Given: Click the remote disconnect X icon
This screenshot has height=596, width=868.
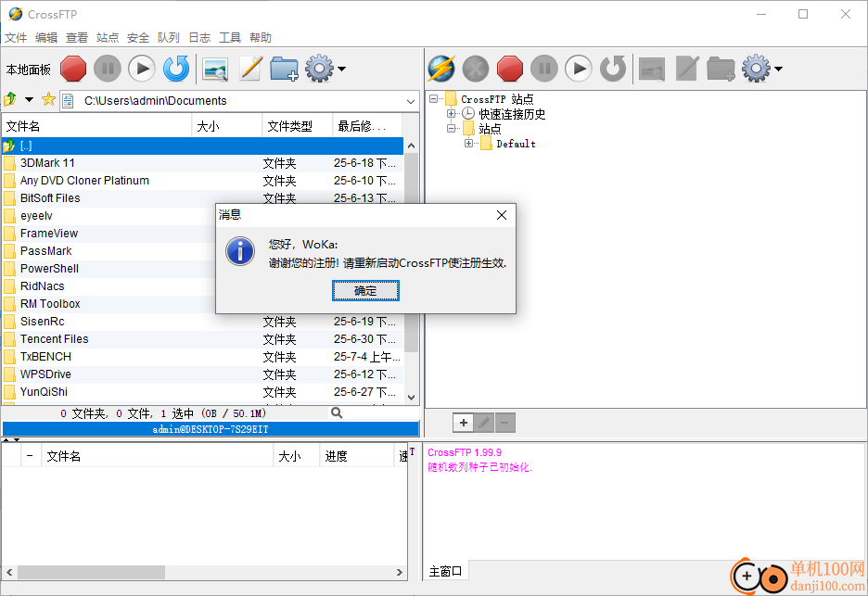Looking at the screenshot, I should (476, 70).
